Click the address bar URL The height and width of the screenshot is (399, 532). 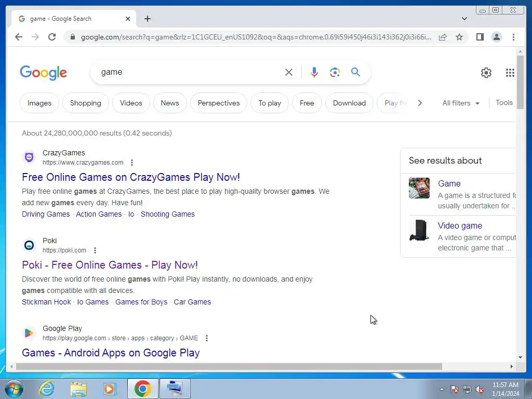coord(256,37)
